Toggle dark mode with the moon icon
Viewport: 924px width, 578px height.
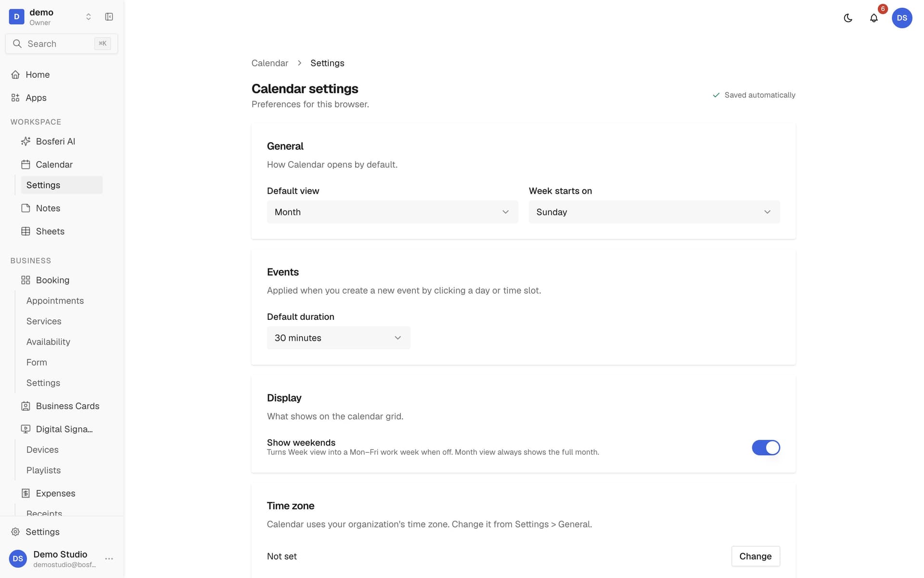(x=848, y=18)
